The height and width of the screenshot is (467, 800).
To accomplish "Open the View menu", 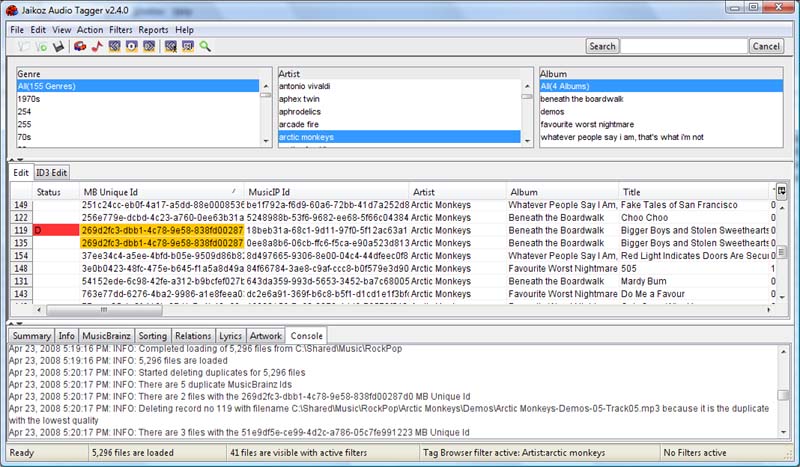I will point(61,30).
